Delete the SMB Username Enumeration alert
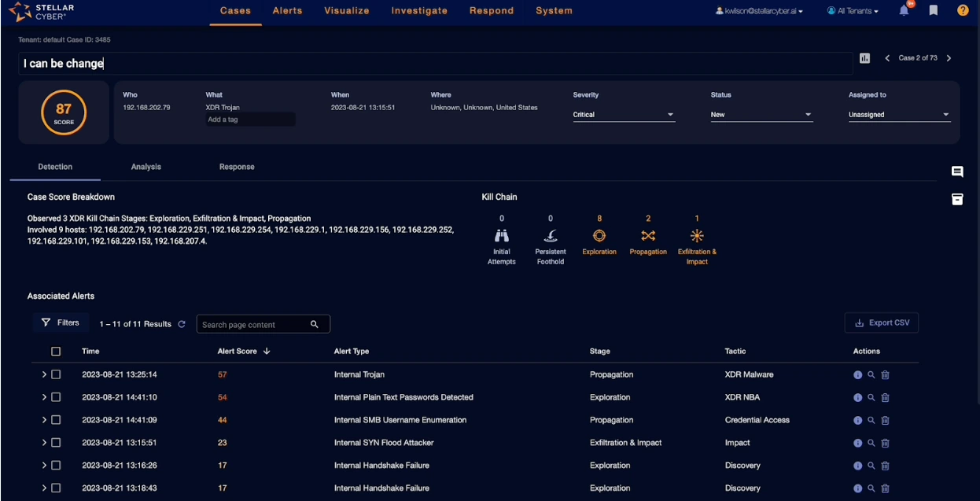 click(x=885, y=421)
